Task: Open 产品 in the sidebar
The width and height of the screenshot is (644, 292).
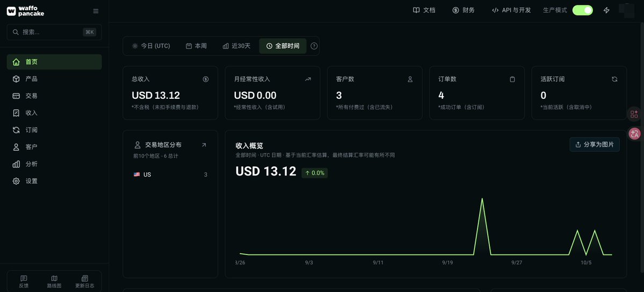Action: pos(54,79)
